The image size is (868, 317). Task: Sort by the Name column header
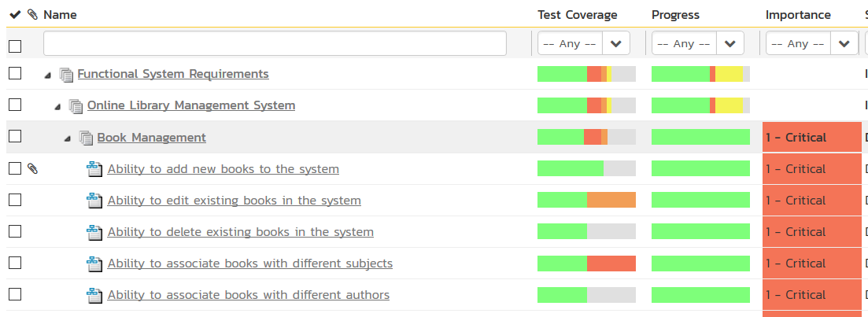[x=60, y=15]
